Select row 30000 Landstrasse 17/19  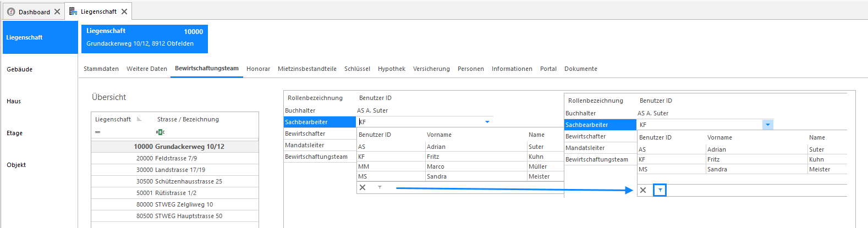tap(175, 170)
